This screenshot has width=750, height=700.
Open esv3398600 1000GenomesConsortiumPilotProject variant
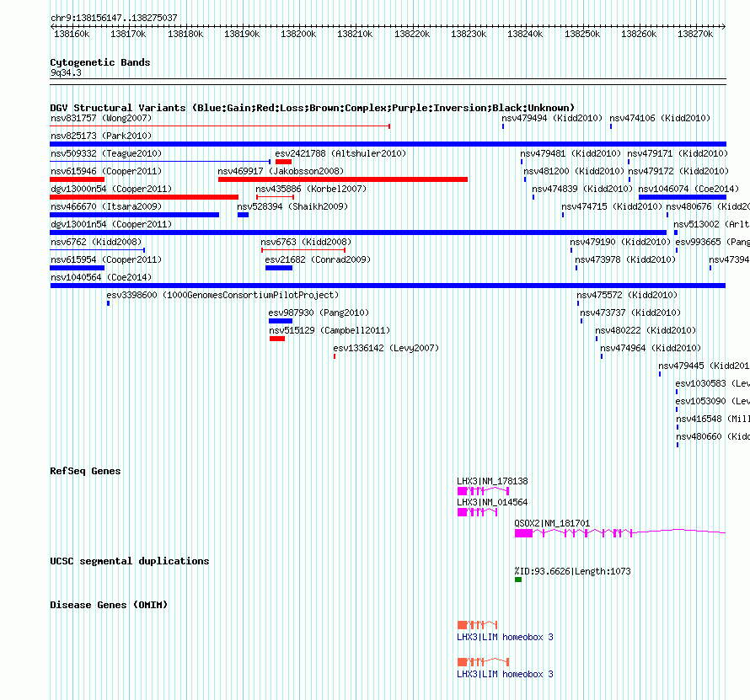pos(222,295)
